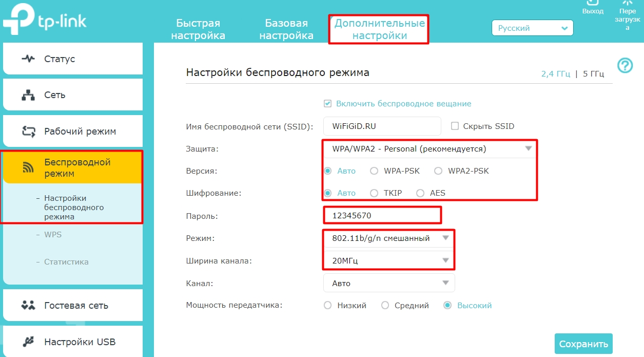Click the wireless signal icon in sidebar
The height and width of the screenshot is (357, 644).
[28, 168]
